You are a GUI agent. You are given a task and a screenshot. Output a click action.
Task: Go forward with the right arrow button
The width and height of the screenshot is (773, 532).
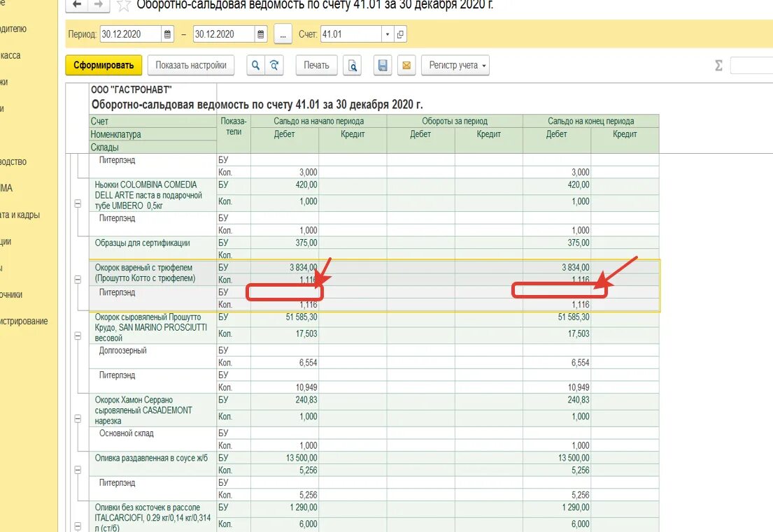pyautogui.click(x=99, y=4)
